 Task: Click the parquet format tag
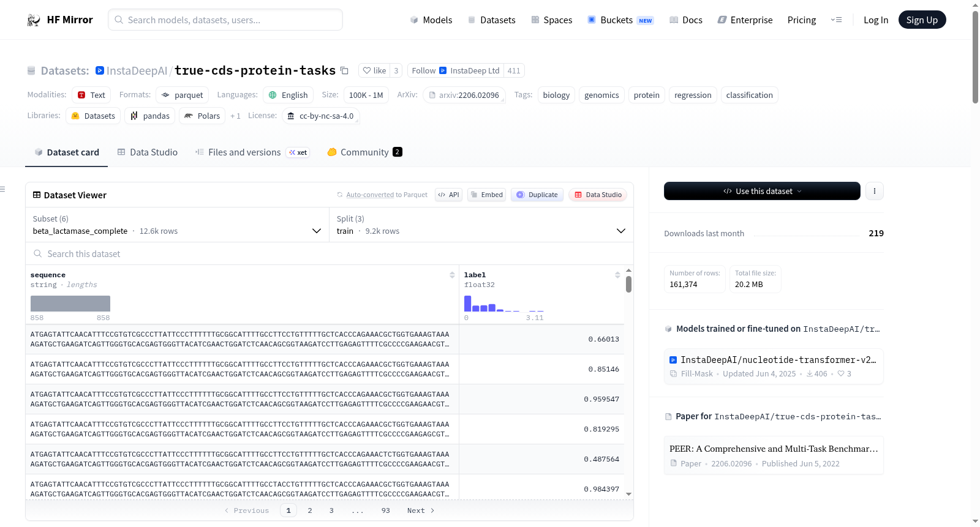tap(183, 95)
